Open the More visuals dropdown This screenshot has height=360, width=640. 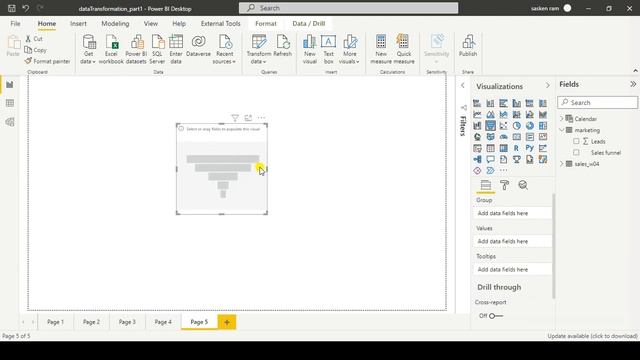coord(349,49)
